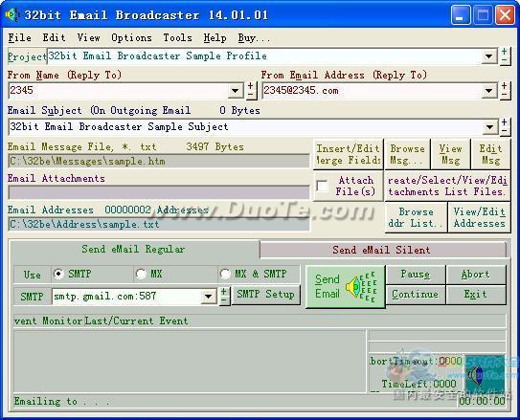The width and height of the screenshot is (520, 420).
Task: Click the plus/minus stepper beside Project
Action: [505, 55]
